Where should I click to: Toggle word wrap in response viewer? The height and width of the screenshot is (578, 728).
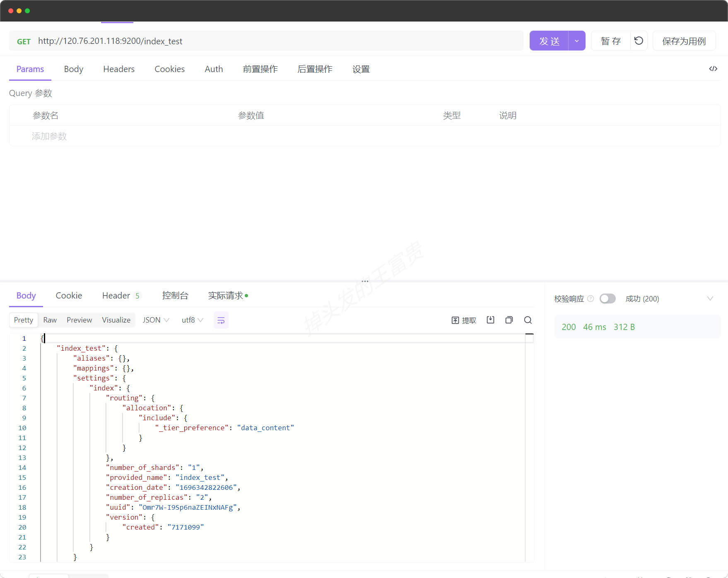tap(221, 320)
